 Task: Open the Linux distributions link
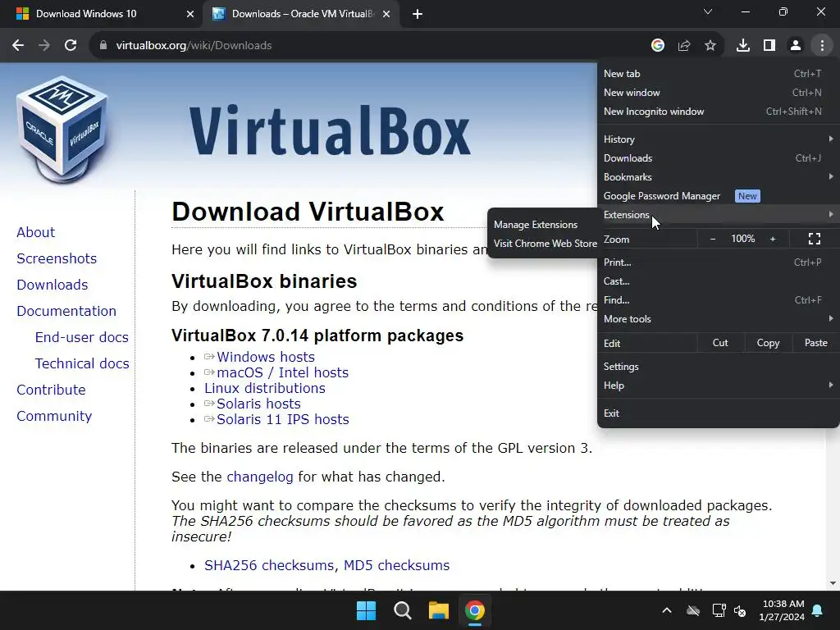click(x=265, y=388)
